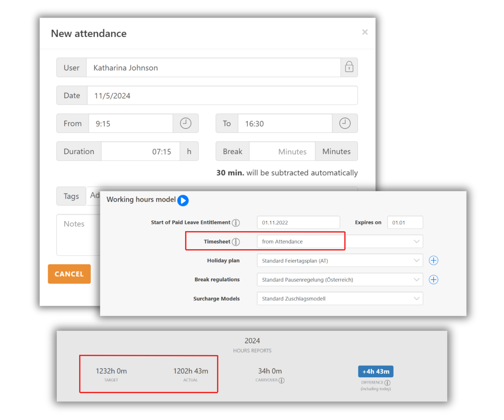Show the Timesheet info tooltip
This screenshot has height=420, width=504.
(x=236, y=242)
